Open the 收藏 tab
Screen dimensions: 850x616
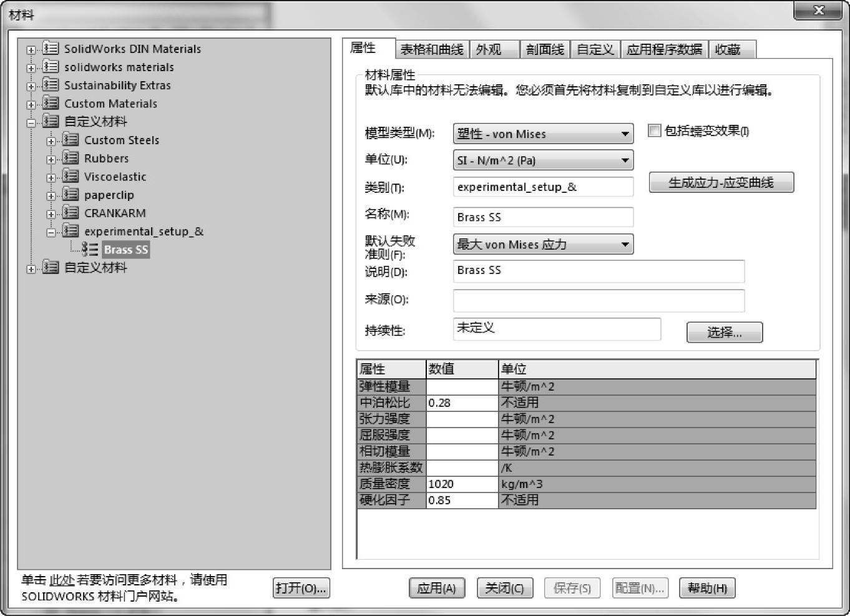point(732,49)
